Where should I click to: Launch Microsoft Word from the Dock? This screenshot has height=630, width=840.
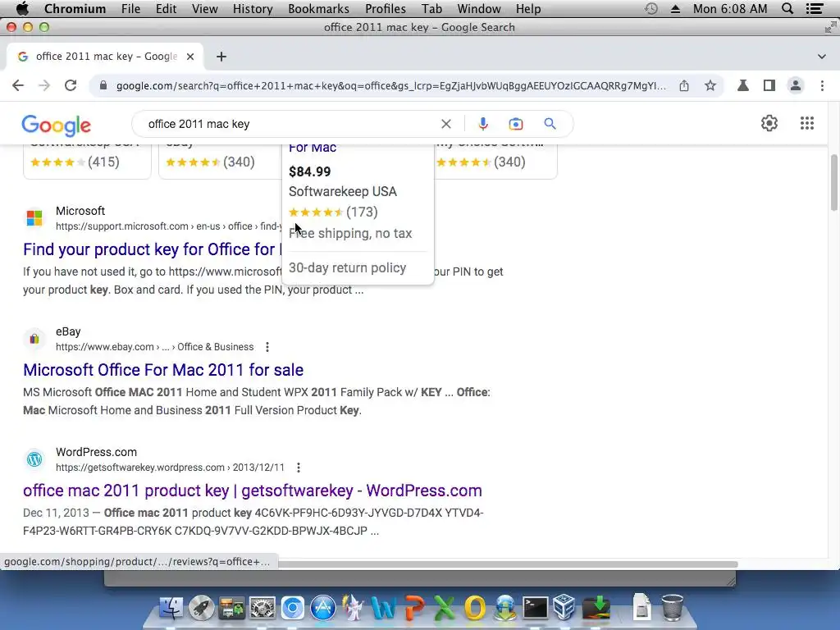click(384, 608)
